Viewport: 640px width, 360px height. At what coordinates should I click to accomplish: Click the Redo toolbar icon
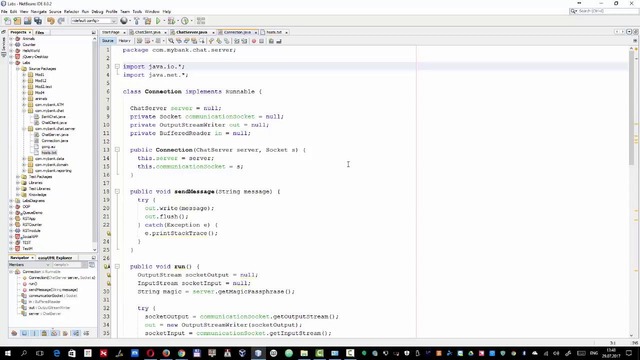point(61,21)
